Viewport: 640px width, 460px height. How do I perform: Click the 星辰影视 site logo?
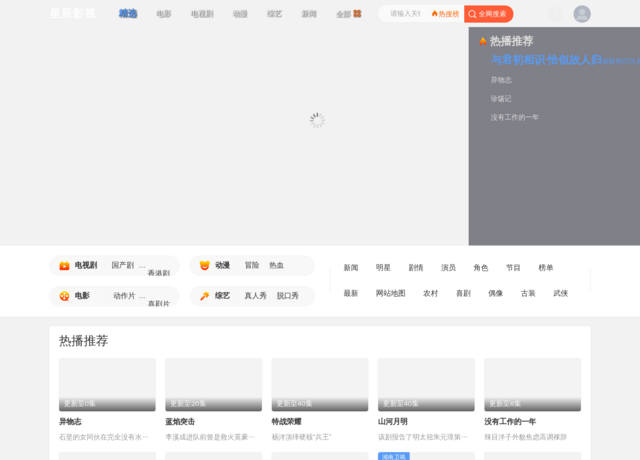point(73,13)
